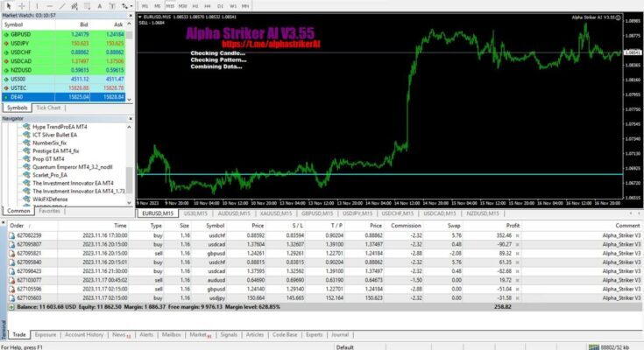The width and height of the screenshot is (644, 350).
Task: Click Prop GT MT4 expert icon
Action: tap(26, 158)
